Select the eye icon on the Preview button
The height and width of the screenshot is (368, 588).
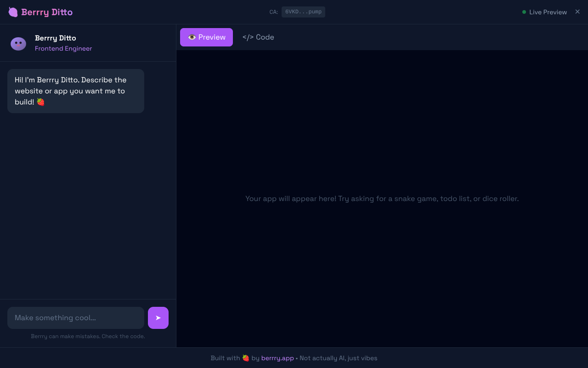[192, 37]
